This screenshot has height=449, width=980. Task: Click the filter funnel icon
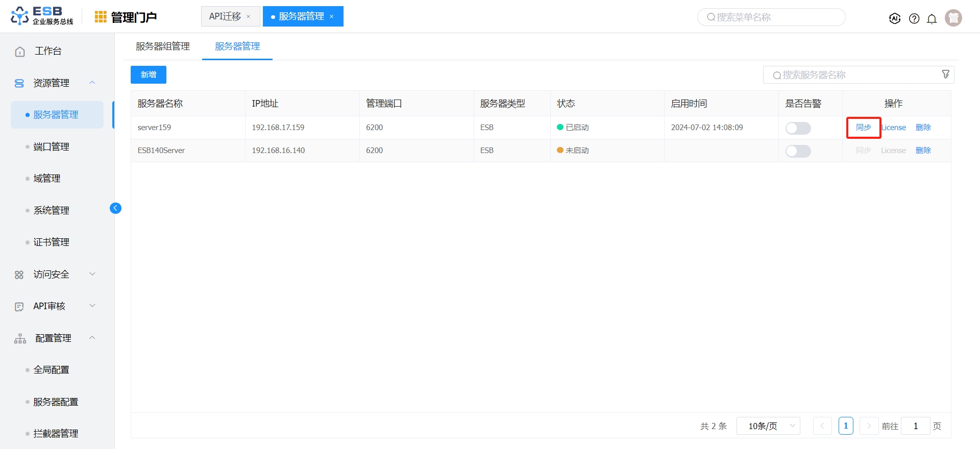click(x=945, y=74)
